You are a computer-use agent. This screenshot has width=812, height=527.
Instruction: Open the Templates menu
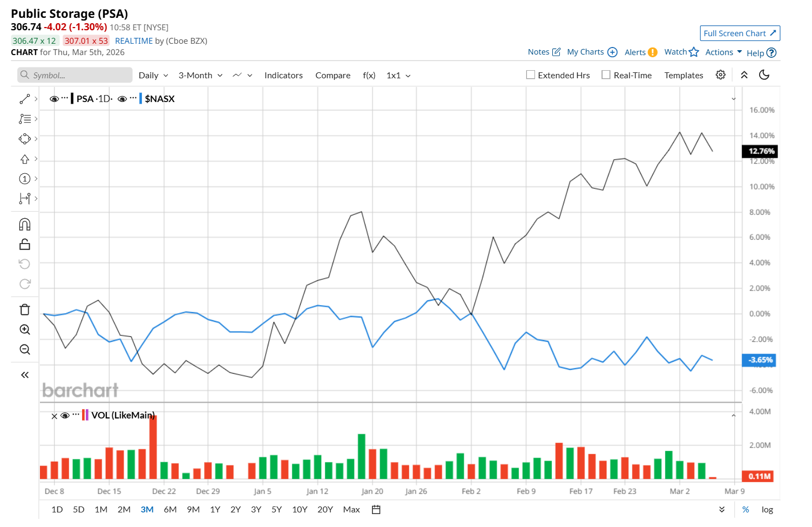(684, 76)
